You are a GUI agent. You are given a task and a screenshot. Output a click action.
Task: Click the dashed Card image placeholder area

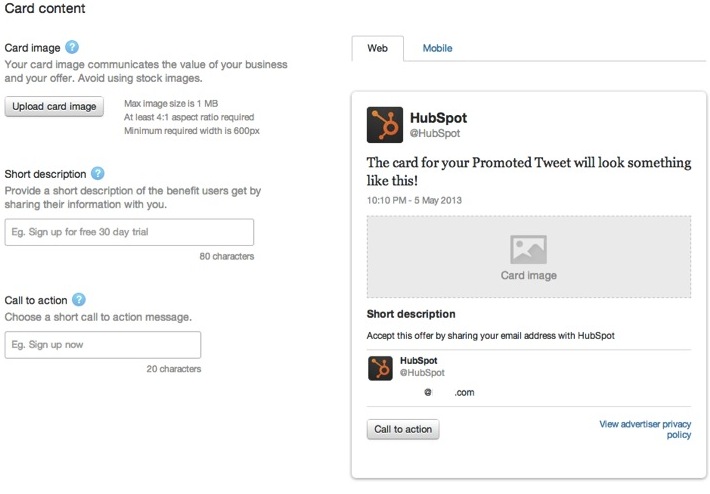point(529,257)
